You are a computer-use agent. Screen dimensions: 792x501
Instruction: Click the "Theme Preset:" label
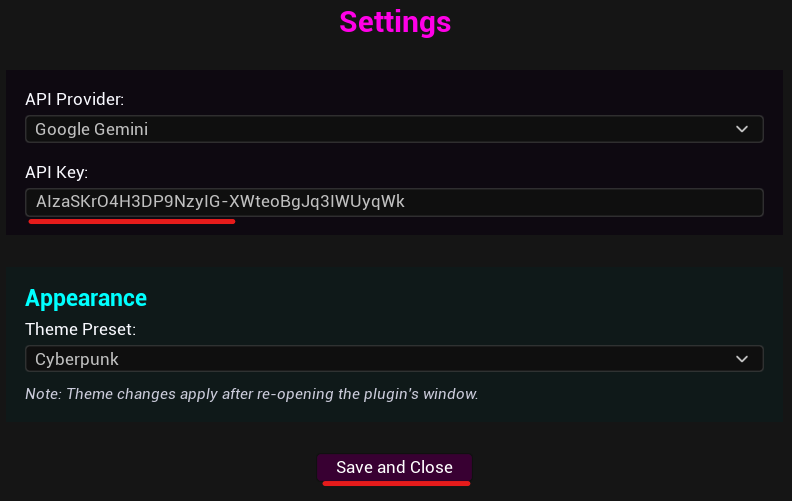coord(80,328)
